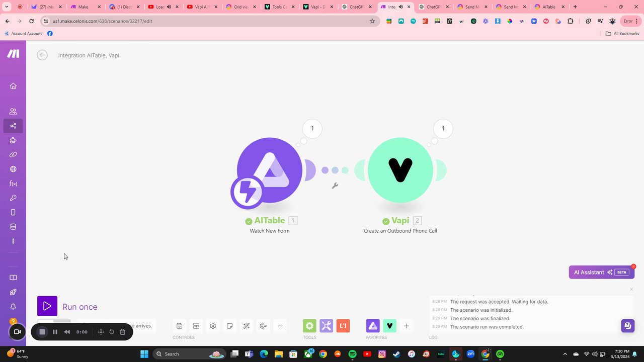This screenshot has width=644, height=362.
Task: Open the green Flow control tools icon
Action: [309, 326]
